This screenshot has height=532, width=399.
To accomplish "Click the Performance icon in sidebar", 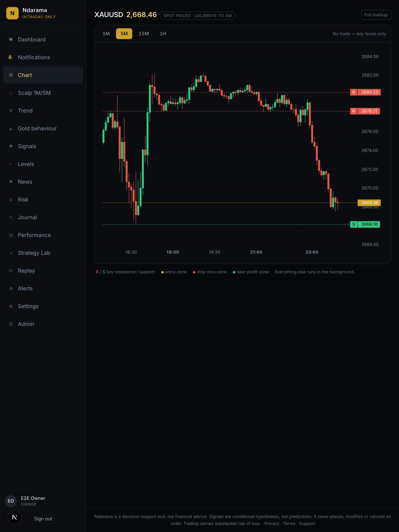I will tap(11, 235).
